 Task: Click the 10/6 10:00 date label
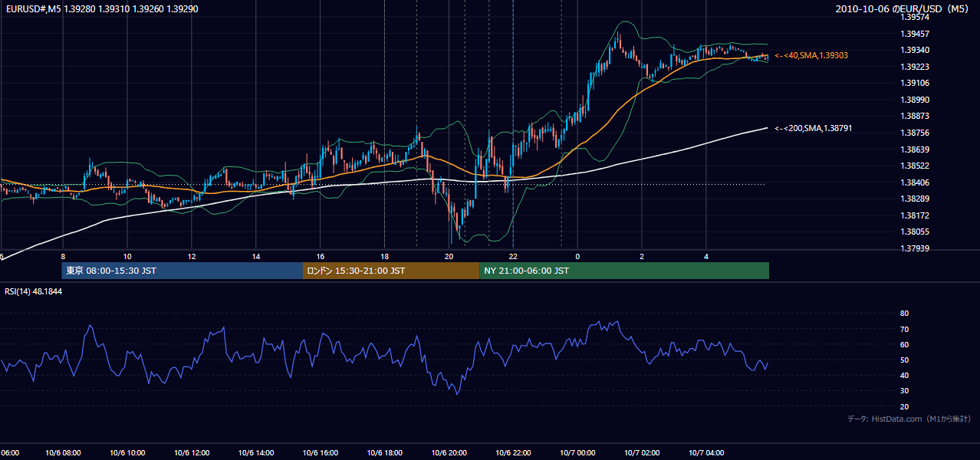pos(127,453)
